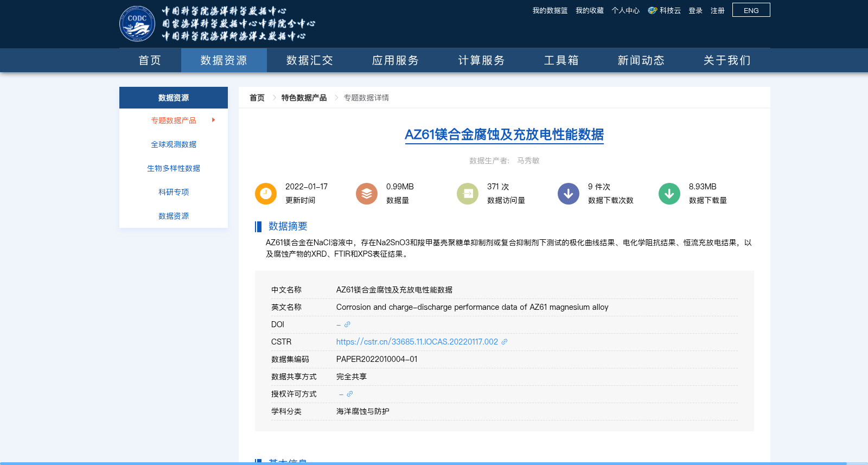Click data producer name 马秀敏
The width and height of the screenshot is (868, 465).
coord(528,161)
